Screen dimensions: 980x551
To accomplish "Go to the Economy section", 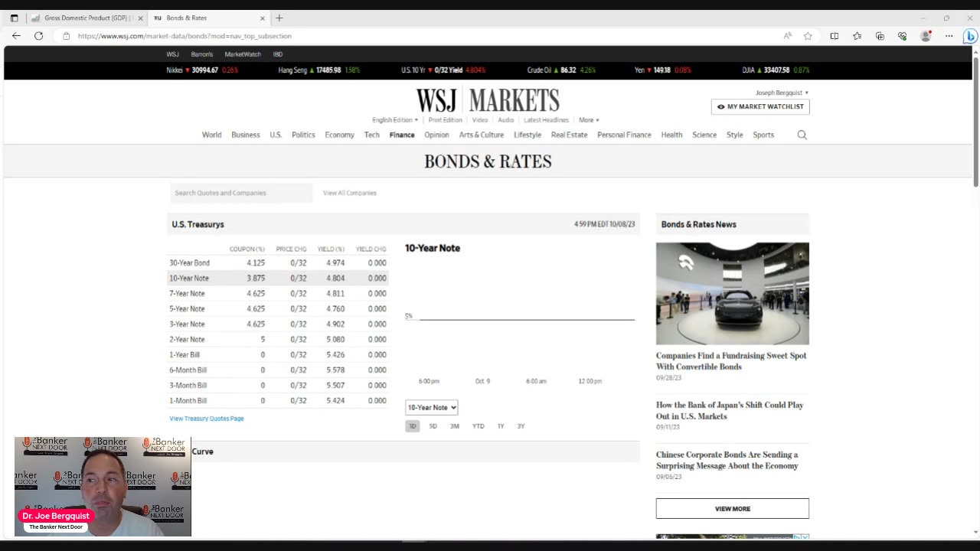I will tap(339, 135).
